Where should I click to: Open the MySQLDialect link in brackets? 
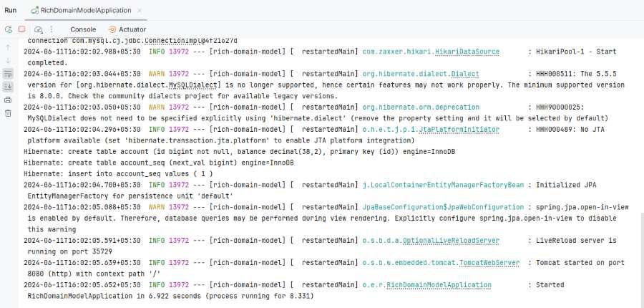192,85
